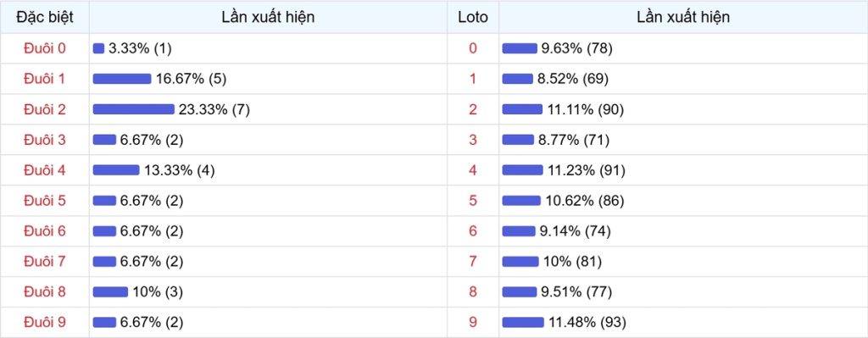Viewport: 868px width, 338px height.
Task: Select the Đặc biệt column header
Action: tap(44, 17)
